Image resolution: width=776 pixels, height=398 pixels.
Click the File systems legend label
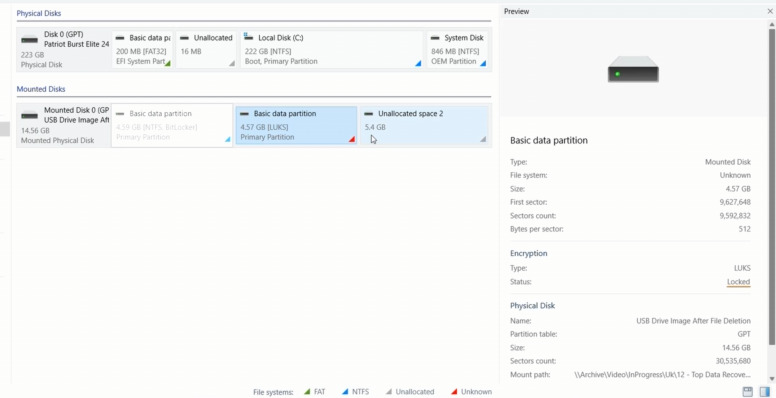[x=273, y=392]
